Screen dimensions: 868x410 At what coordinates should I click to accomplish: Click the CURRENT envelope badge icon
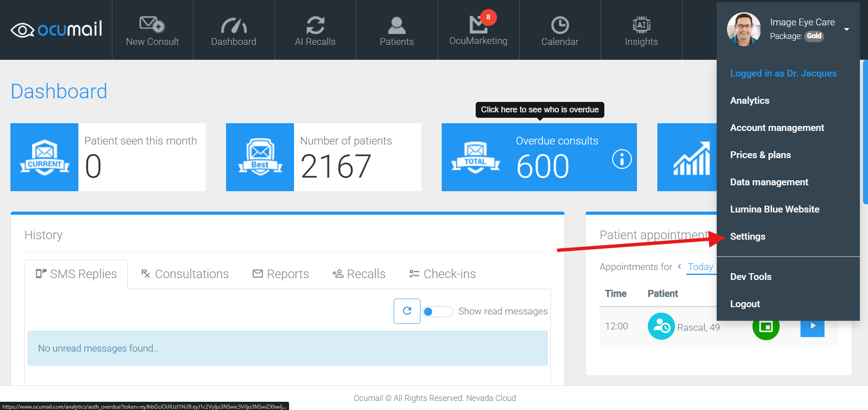coord(44,157)
